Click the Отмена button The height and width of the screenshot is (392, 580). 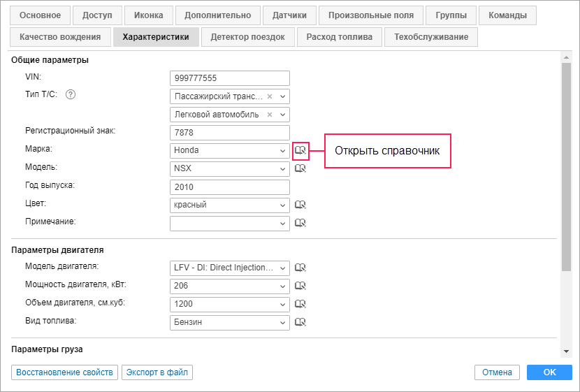point(497,372)
